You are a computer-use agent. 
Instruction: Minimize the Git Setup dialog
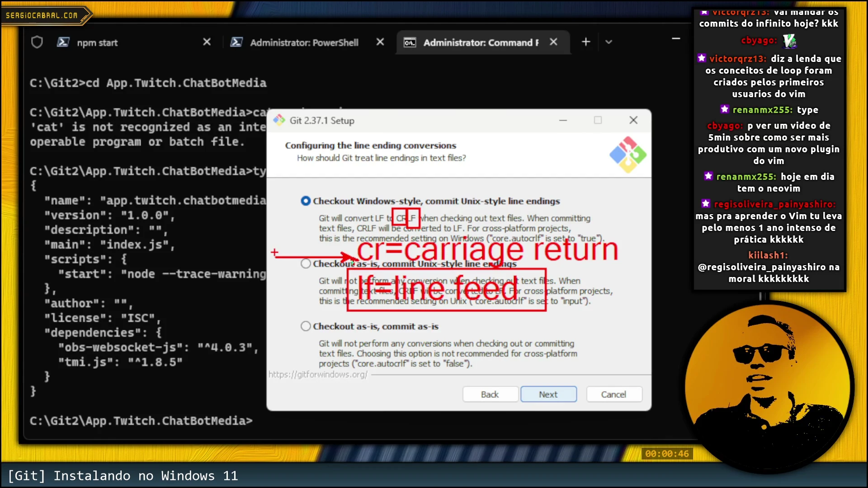(563, 120)
